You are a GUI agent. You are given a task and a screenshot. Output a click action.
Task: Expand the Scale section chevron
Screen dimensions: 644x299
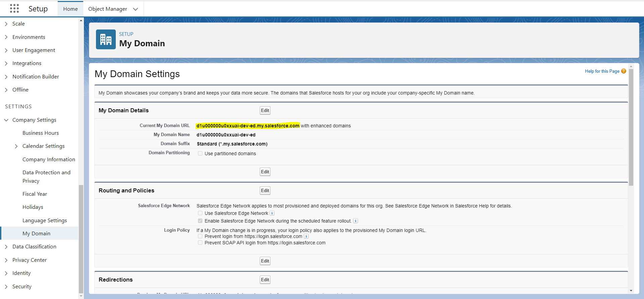(x=6, y=24)
